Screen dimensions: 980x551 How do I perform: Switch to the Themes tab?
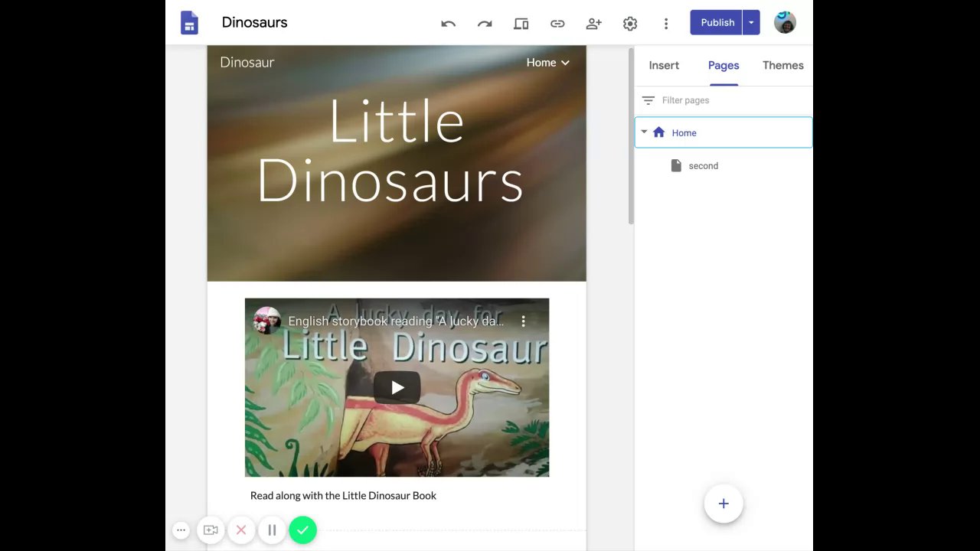(x=783, y=65)
